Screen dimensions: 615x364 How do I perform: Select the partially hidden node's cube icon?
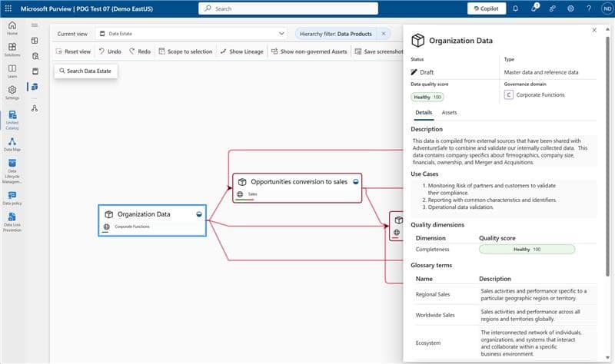coord(398,220)
